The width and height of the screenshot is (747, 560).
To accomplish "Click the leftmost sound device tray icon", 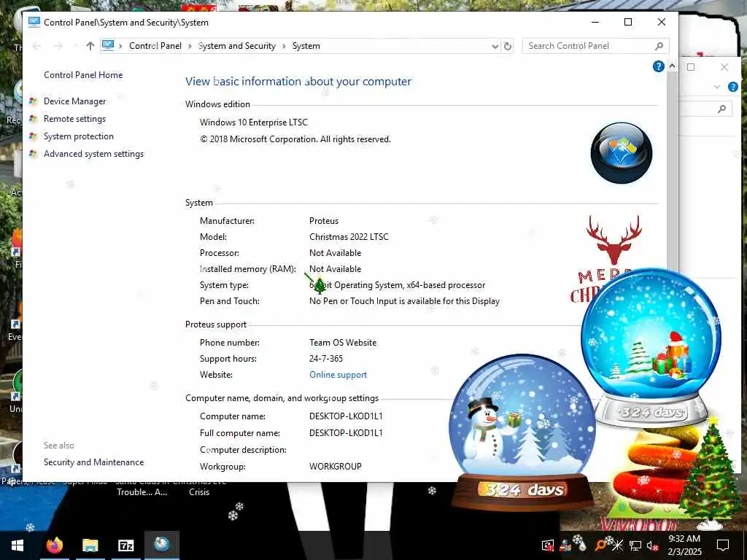I will click(548, 545).
